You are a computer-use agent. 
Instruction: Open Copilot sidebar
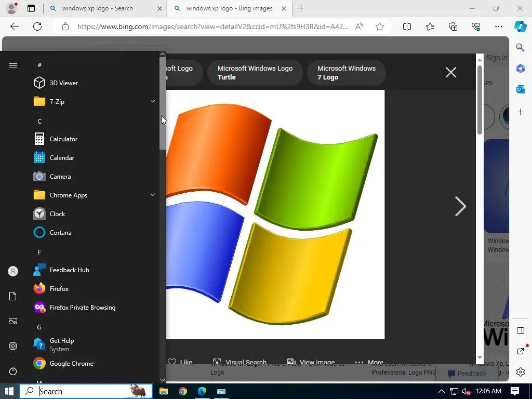point(520,26)
